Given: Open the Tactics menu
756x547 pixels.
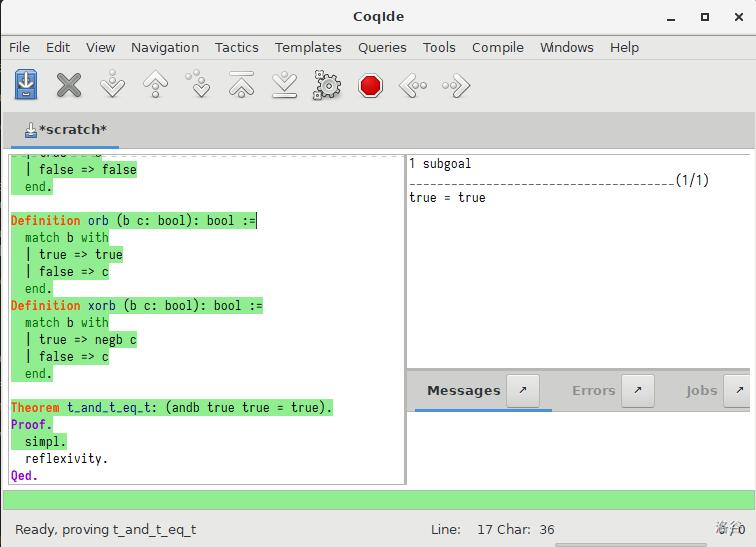Looking at the screenshot, I should pos(236,47).
